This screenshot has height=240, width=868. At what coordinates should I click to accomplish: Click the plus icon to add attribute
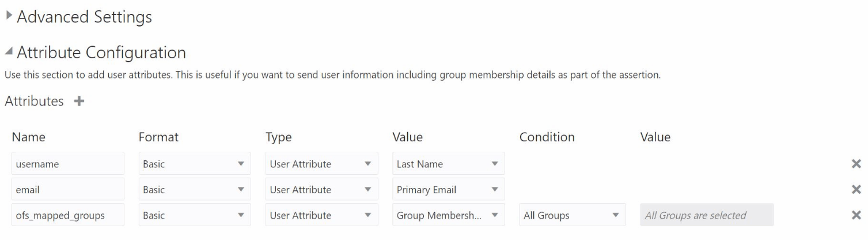79,101
